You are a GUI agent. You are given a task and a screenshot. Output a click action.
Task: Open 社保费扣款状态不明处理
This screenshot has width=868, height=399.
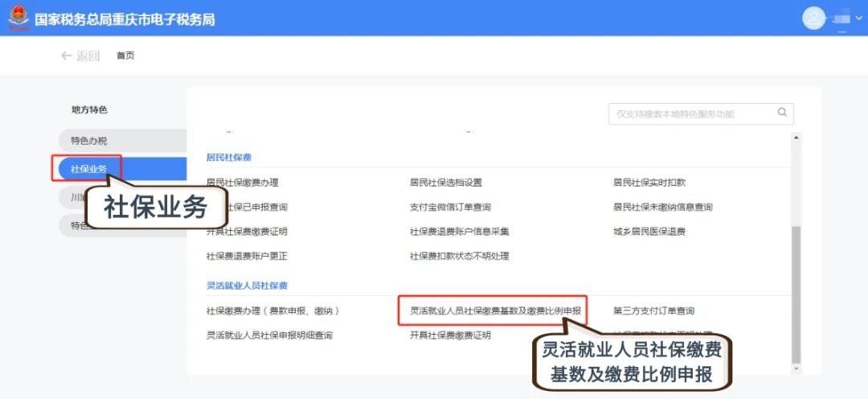459,256
